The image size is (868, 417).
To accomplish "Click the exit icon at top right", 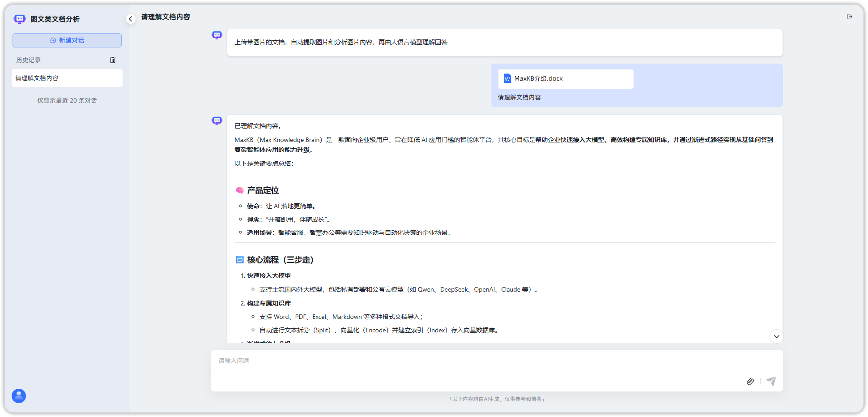I will pos(849,17).
